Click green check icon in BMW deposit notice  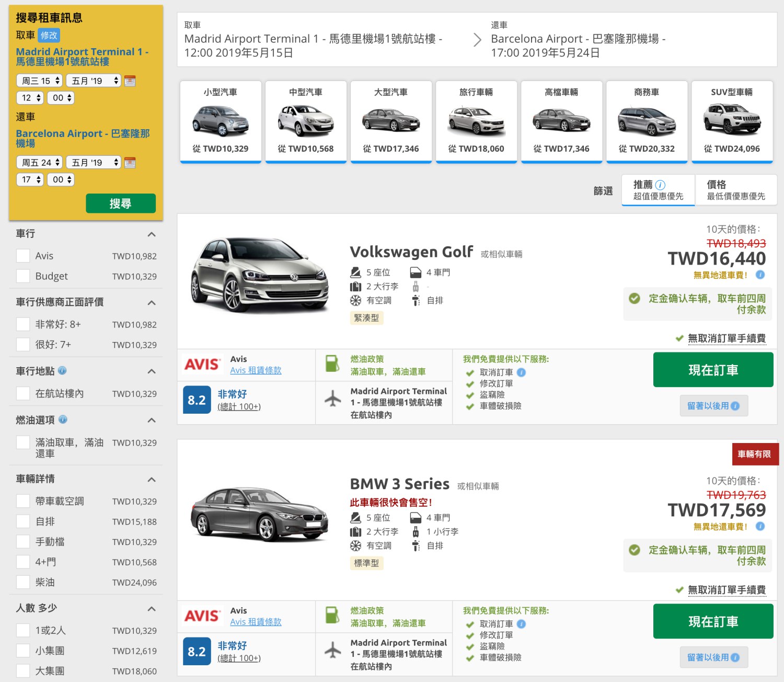pyautogui.click(x=635, y=550)
